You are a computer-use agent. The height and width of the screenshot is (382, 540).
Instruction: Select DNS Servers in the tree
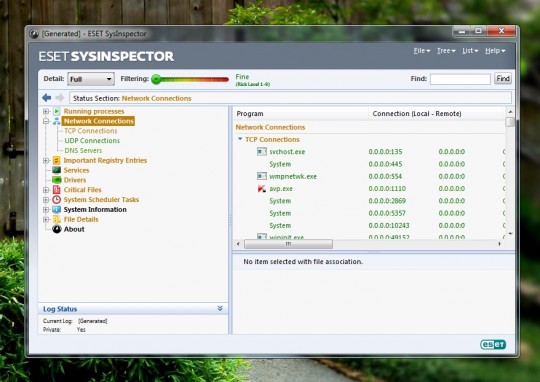[x=83, y=151]
